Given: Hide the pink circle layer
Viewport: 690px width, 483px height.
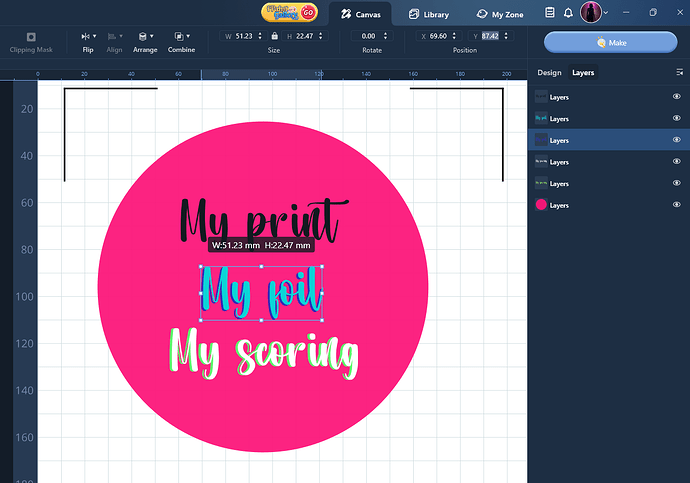Looking at the screenshot, I should [676, 205].
